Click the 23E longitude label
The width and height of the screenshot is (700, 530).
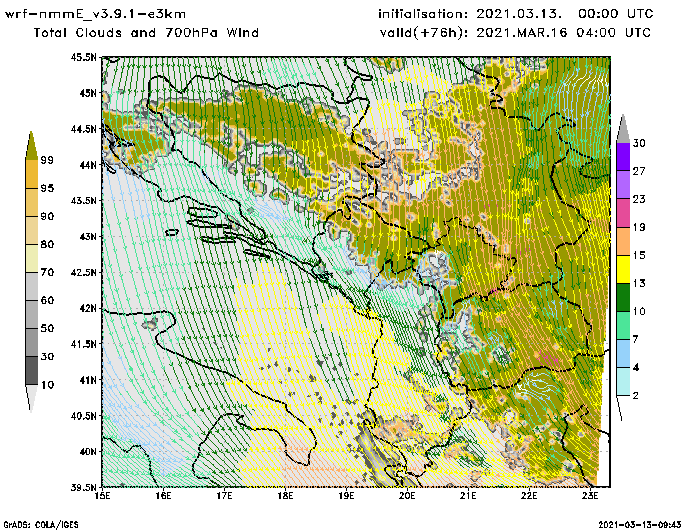coord(590,496)
